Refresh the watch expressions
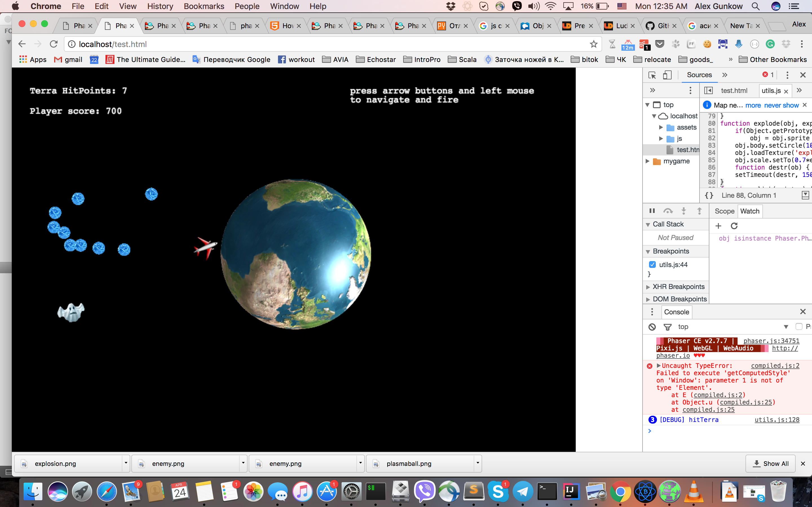The image size is (812, 507). [734, 226]
